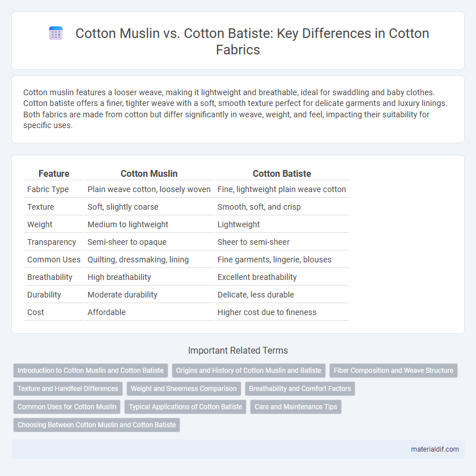Screen dimensions: 476x476
Task: Open Introduction to Cotton Muslin and Cotton Batiste
Action: [91, 371]
